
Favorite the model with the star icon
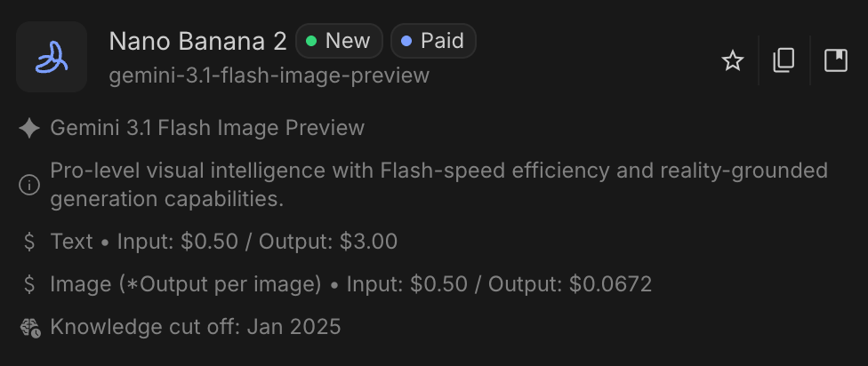[x=733, y=60]
